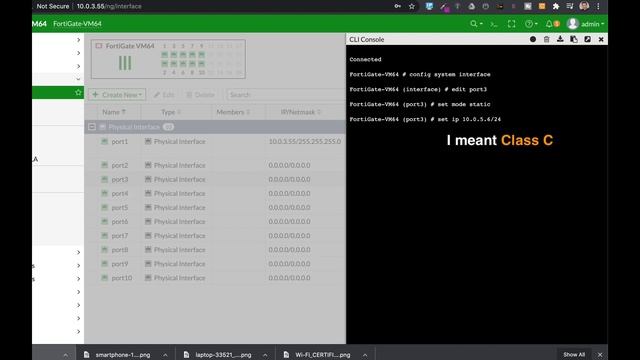
Task: Select the port4 interface row
Action: 215,193
